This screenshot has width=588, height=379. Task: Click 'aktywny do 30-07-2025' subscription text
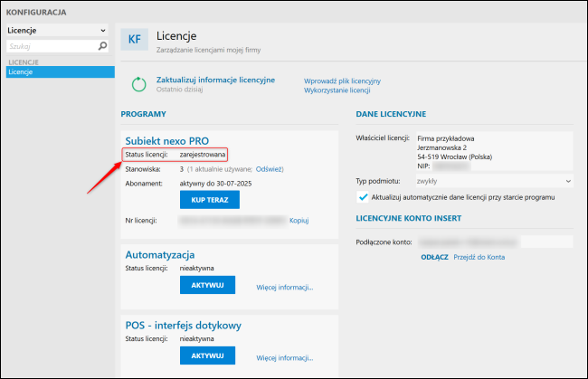pos(215,184)
